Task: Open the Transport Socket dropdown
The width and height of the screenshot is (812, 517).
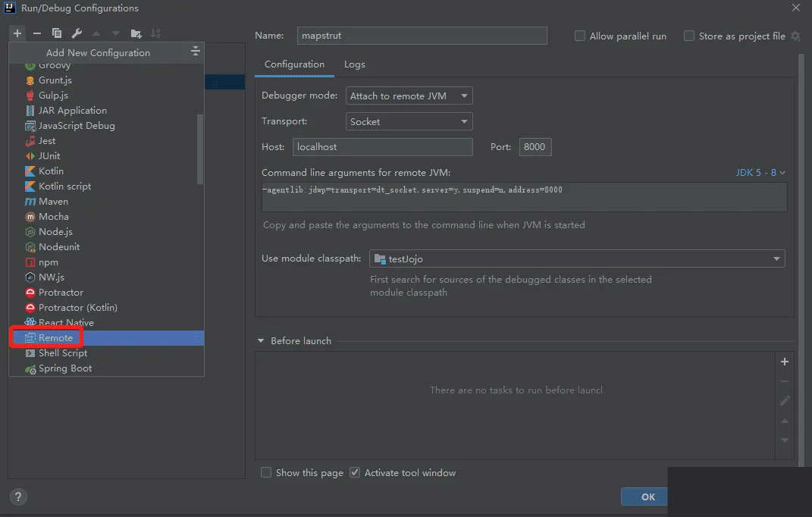Action: [409, 122]
